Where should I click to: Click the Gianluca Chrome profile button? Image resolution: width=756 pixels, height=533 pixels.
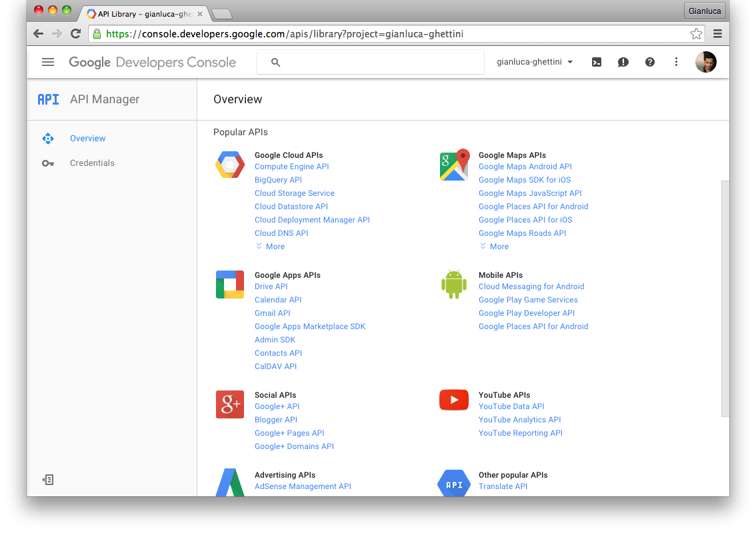pos(705,11)
